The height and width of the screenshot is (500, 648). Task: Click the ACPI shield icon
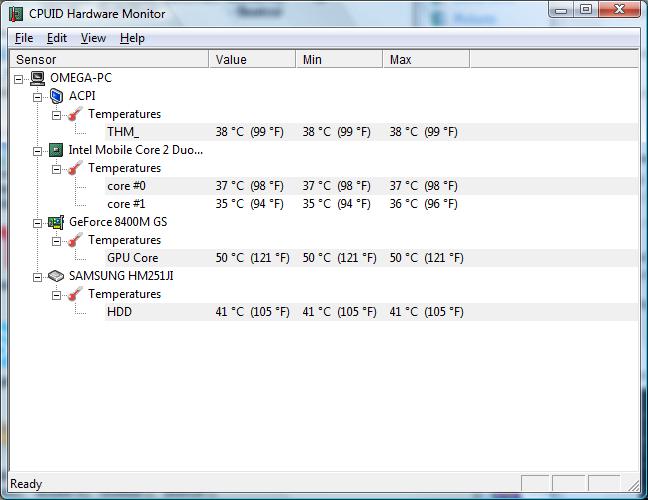coord(56,96)
